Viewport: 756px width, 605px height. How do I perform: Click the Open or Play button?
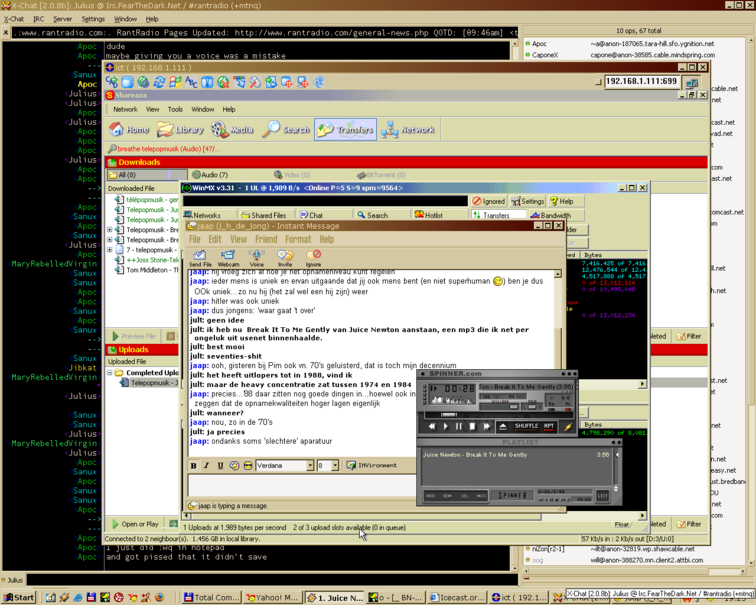click(135, 524)
